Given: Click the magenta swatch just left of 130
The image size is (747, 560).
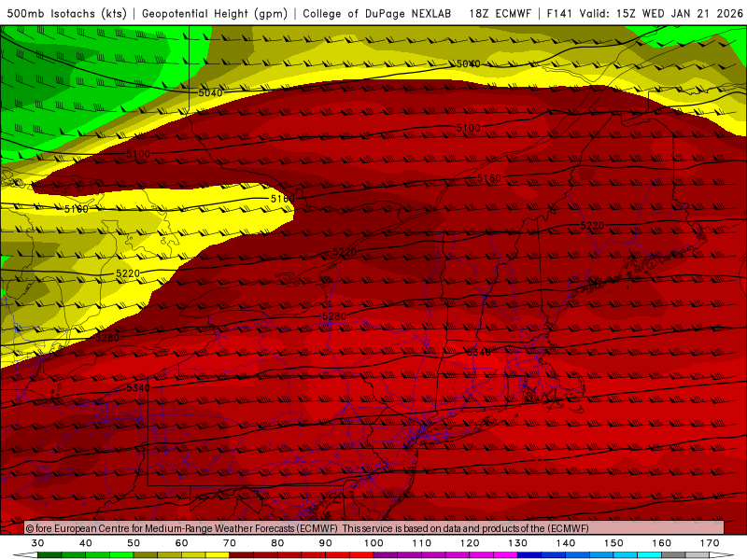Looking at the screenshot, I should click(505, 555).
